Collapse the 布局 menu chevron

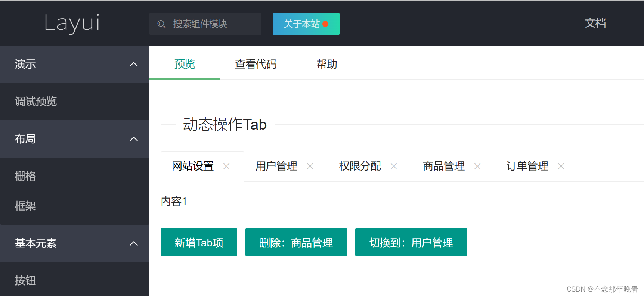coord(134,139)
